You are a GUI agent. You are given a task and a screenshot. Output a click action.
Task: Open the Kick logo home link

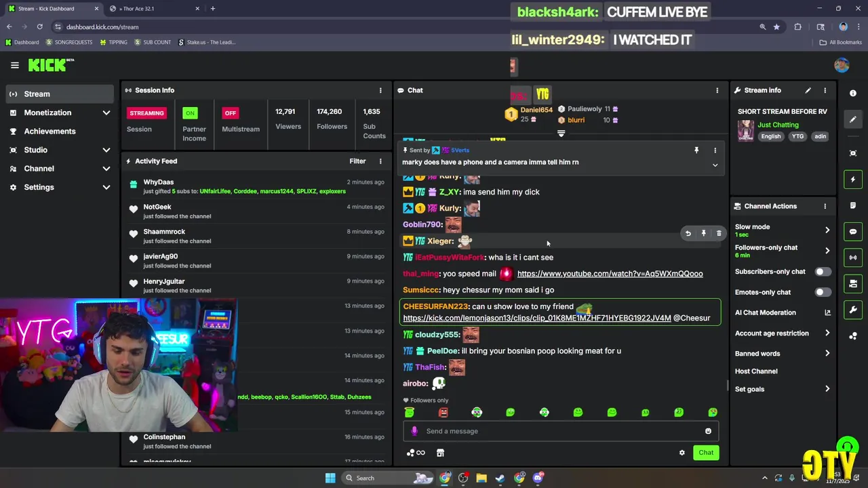51,65
